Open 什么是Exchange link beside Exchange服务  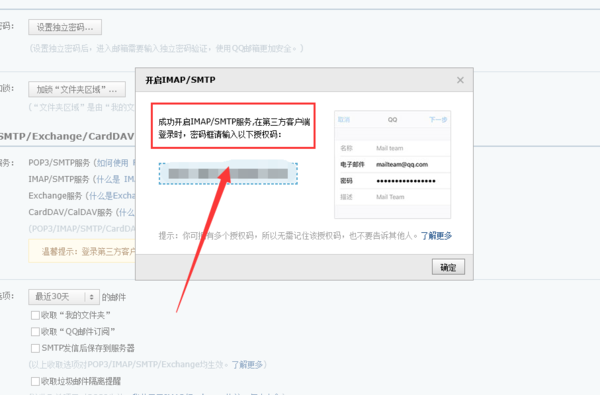112,196
